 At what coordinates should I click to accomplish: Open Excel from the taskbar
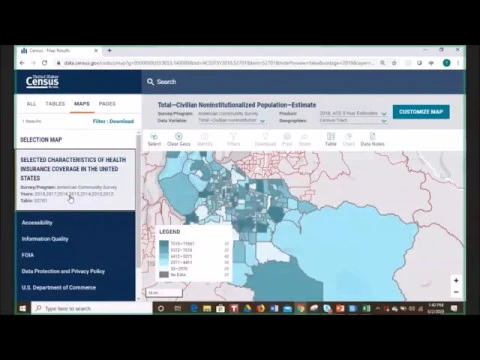[366, 308]
